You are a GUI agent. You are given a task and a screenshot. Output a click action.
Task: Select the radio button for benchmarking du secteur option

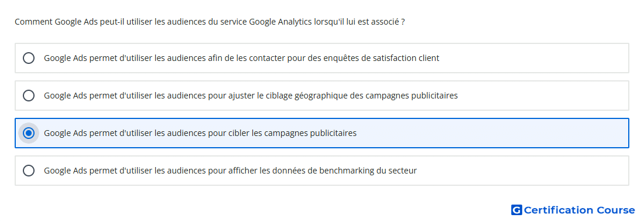(29, 171)
